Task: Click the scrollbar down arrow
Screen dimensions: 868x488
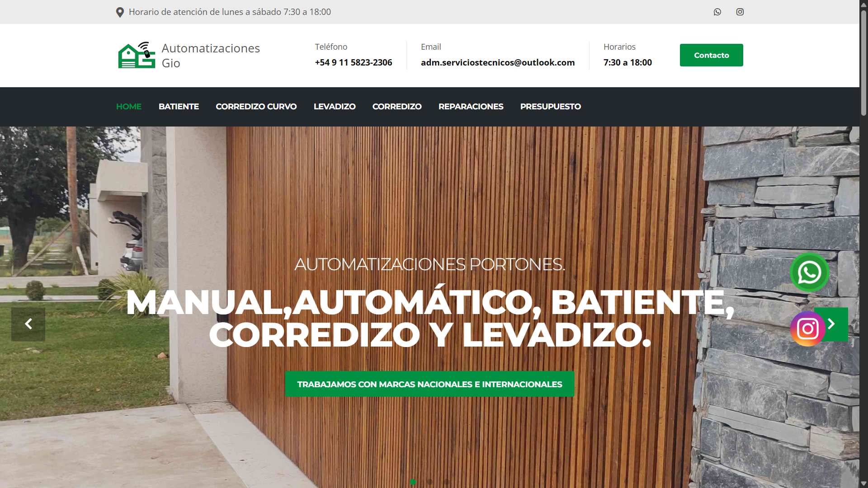Action: point(863,483)
